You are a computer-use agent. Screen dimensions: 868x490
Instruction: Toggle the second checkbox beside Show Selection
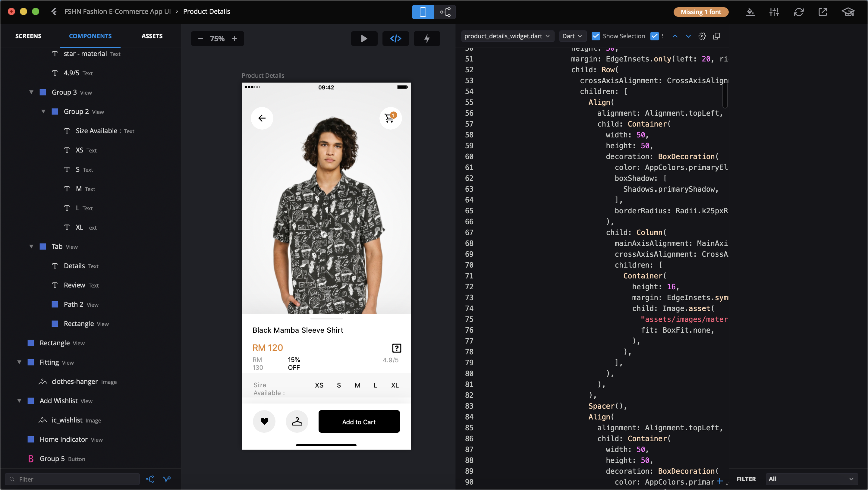pyautogui.click(x=654, y=36)
